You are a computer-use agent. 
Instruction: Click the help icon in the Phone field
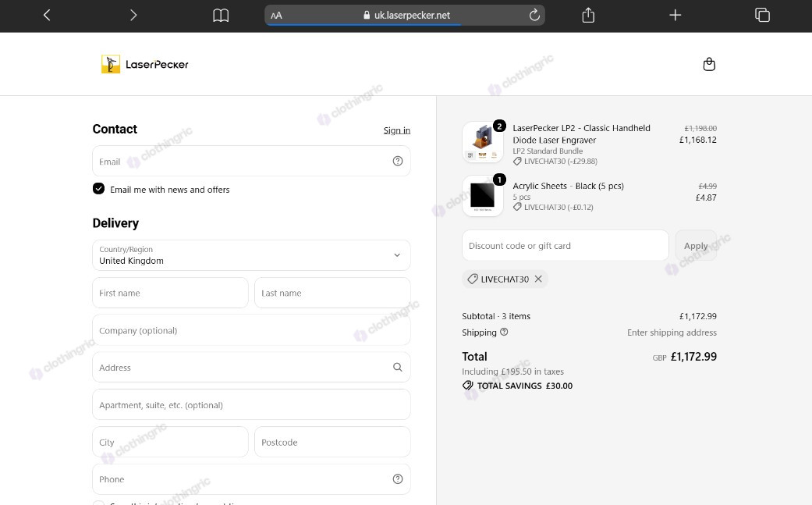pyautogui.click(x=398, y=479)
